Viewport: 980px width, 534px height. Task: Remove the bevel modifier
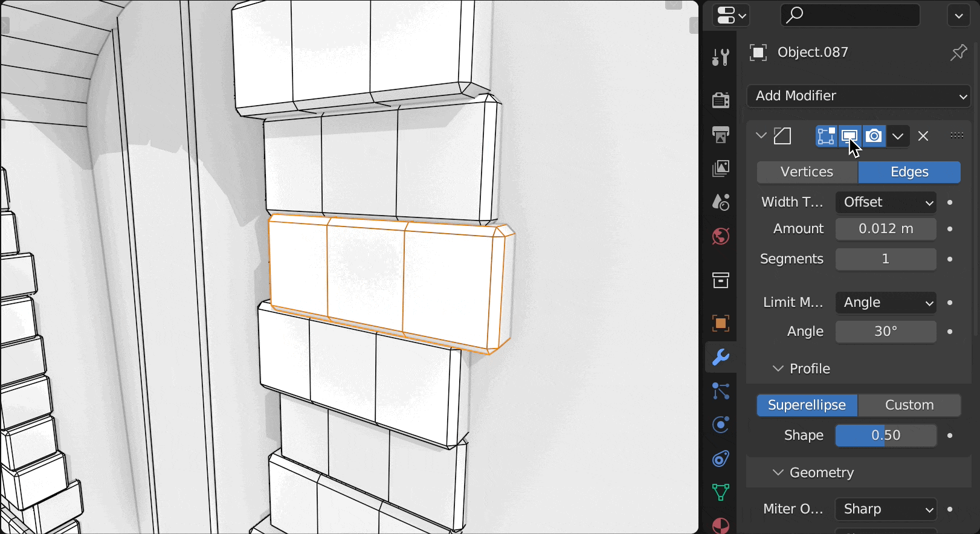coord(923,136)
